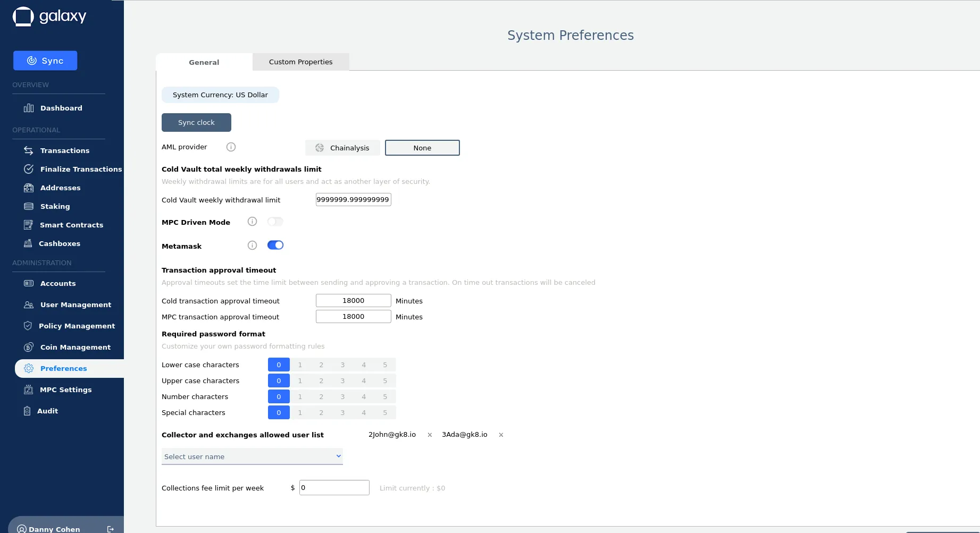Viewport: 980px width, 533px height.
Task: Select Preferences in the sidebar
Action: (69, 368)
